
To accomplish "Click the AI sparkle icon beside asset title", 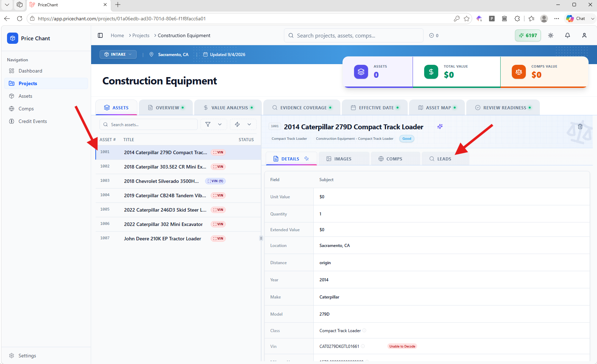I will tap(440, 126).
